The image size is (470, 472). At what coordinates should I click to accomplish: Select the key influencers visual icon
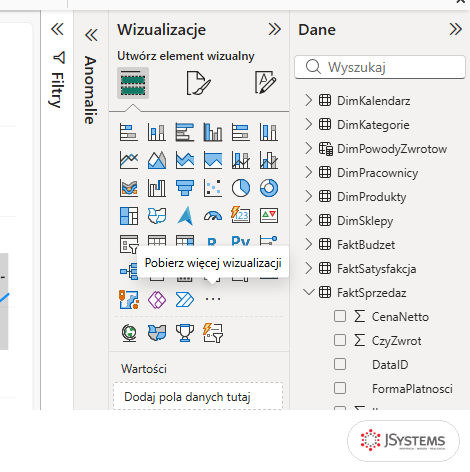pos(269,241)
